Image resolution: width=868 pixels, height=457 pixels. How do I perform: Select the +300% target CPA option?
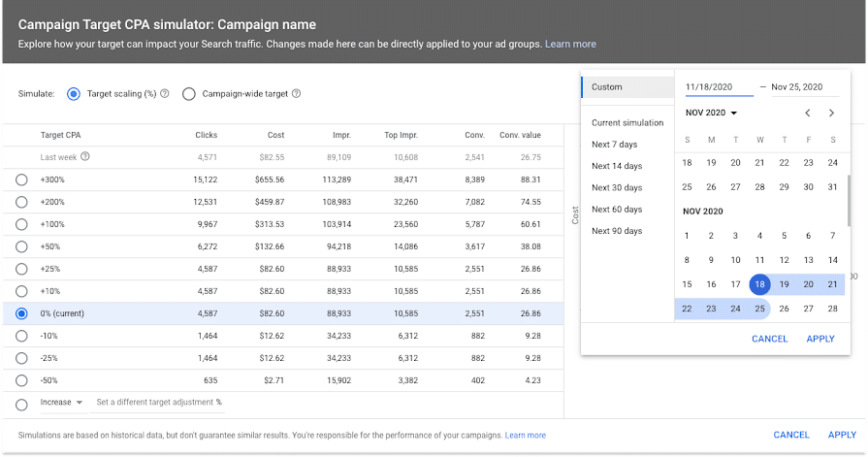(22, 179)
